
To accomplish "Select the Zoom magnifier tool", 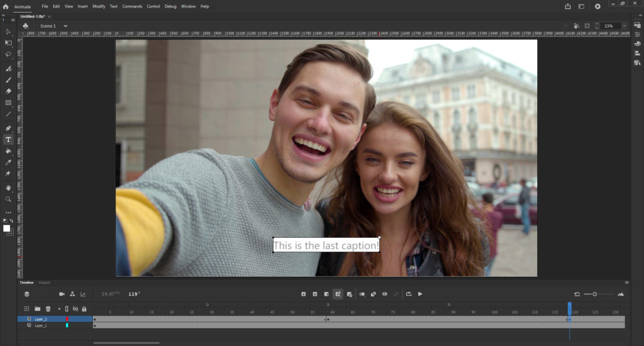I will pyautogui.click(x=8, y=199).
